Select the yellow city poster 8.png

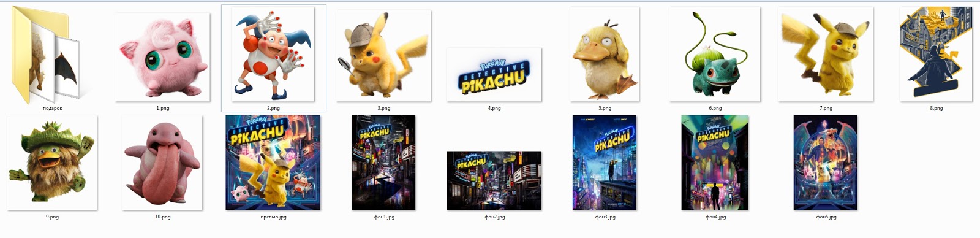click(936, 54)
